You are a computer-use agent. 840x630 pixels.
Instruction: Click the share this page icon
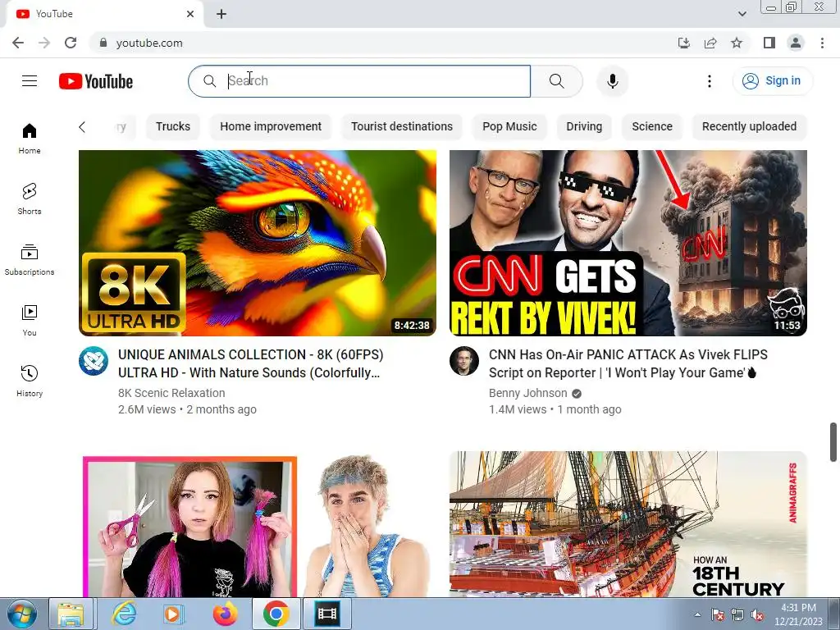tap(710, 43)
